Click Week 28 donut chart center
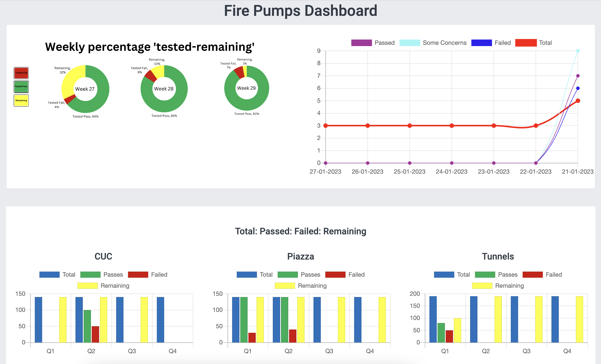Viewport: 601px width, 364px height. click(164, 89)
